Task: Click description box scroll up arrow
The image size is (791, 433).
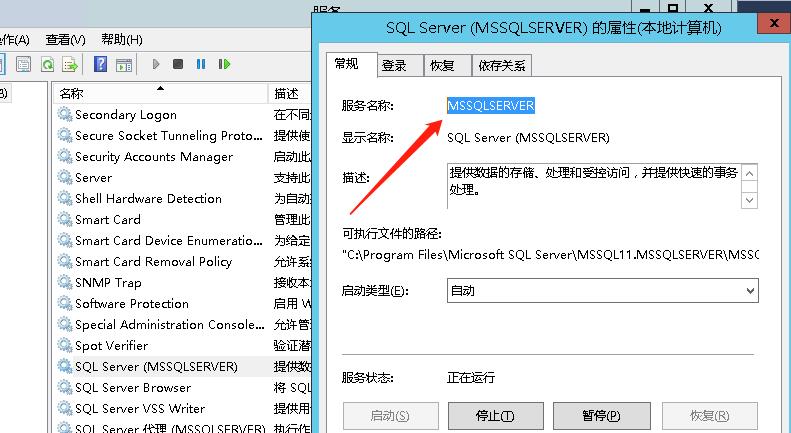Action: [750, 174]
